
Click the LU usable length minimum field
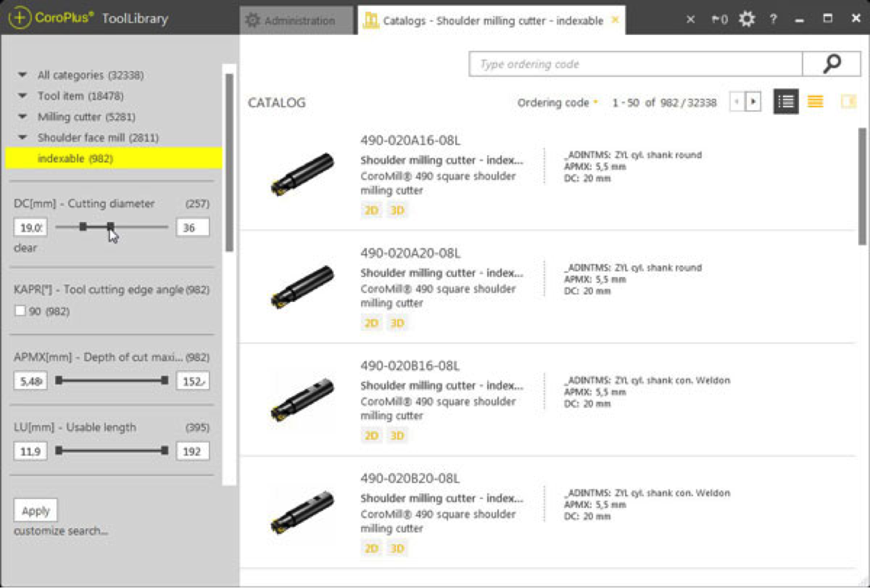click(x=31, y=452)
